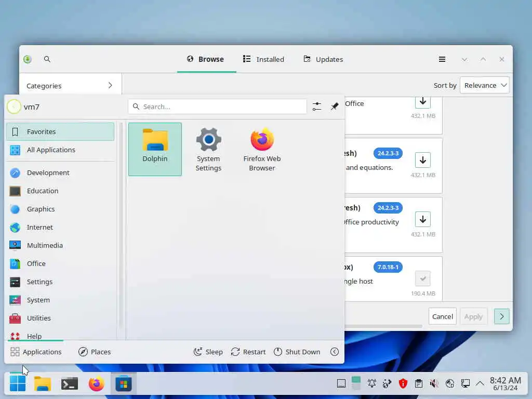Click show desktop tray icon
This screenshot has height=399, width=532.
[341, 384]
